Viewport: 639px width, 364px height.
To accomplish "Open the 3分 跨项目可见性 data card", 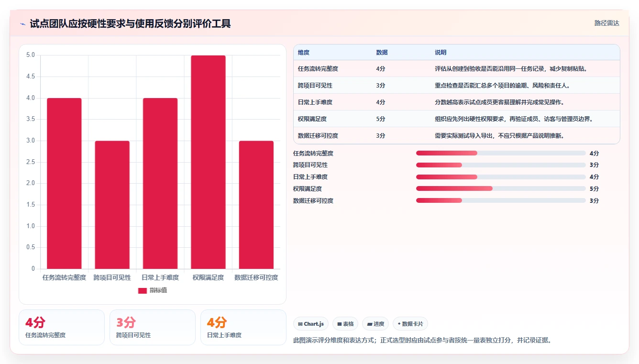I will (153, 327).
